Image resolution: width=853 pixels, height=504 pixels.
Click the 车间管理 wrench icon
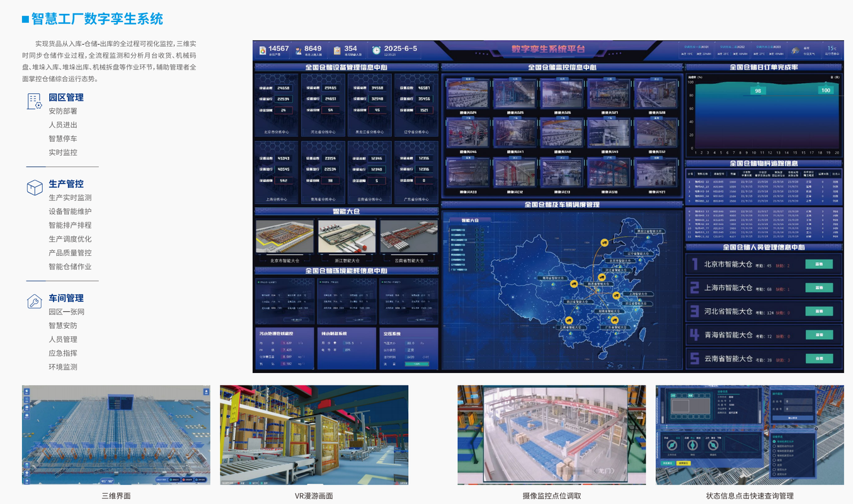(34, 302)
